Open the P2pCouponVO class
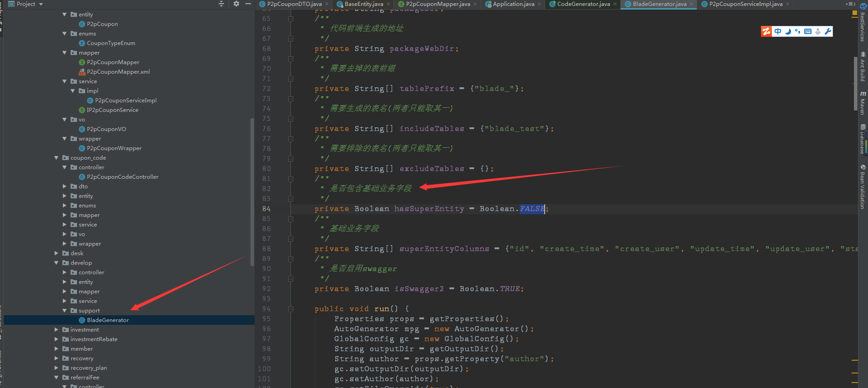 (x=107, y=129)
